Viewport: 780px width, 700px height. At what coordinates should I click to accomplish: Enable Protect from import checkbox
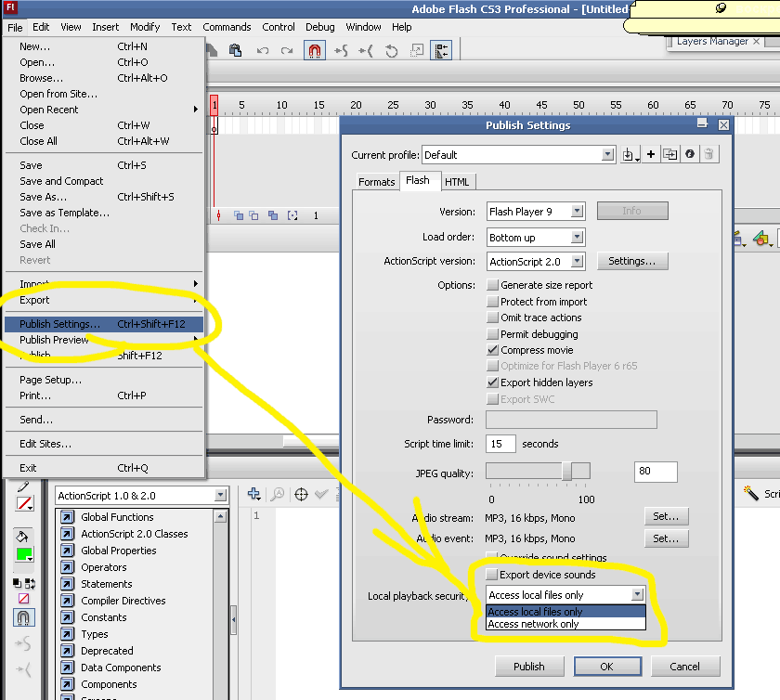492,302
